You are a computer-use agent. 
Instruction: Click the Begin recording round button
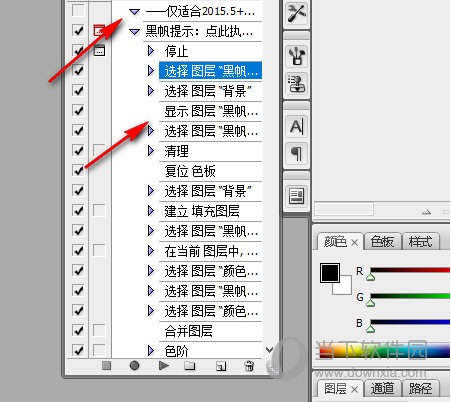[x=134, y=366]
